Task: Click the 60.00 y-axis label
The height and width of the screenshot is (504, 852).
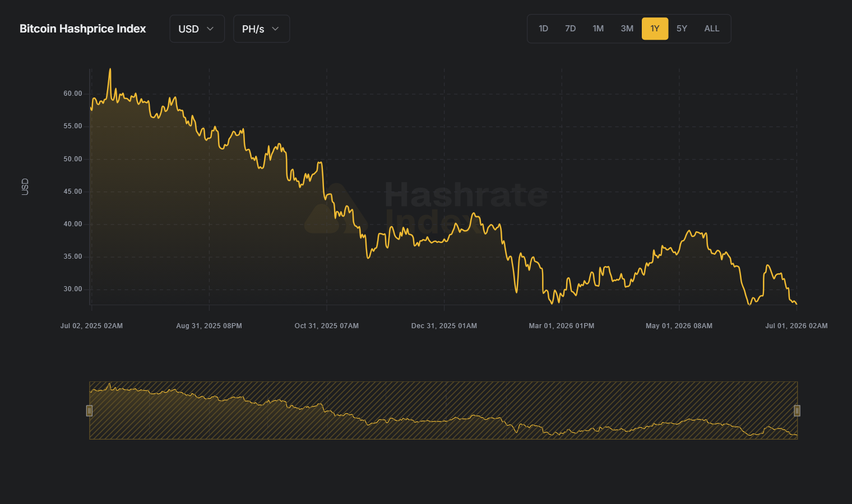Action: point(73,94)
